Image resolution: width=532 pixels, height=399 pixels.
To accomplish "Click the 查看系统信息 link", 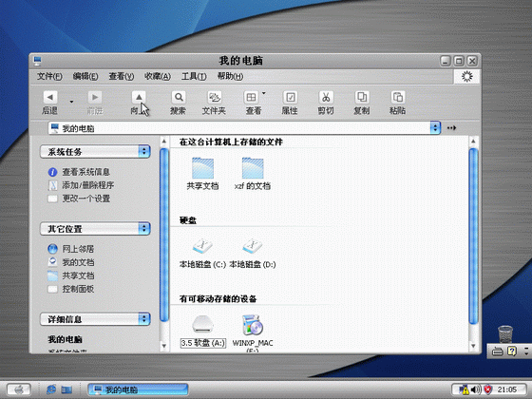I will pyautogui.click(x=85, y=172).
